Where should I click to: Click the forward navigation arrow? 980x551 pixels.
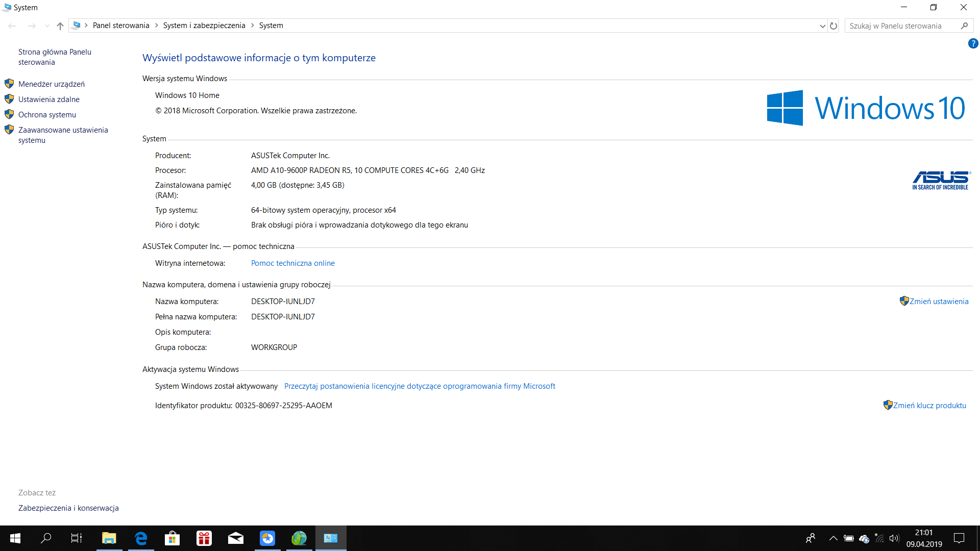(x=32, y=26)
